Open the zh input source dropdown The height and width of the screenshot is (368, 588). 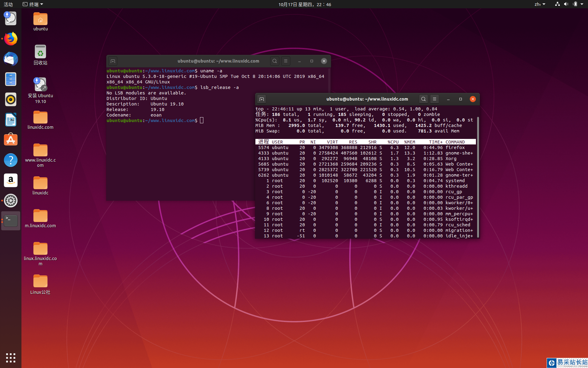pos(540,4)
